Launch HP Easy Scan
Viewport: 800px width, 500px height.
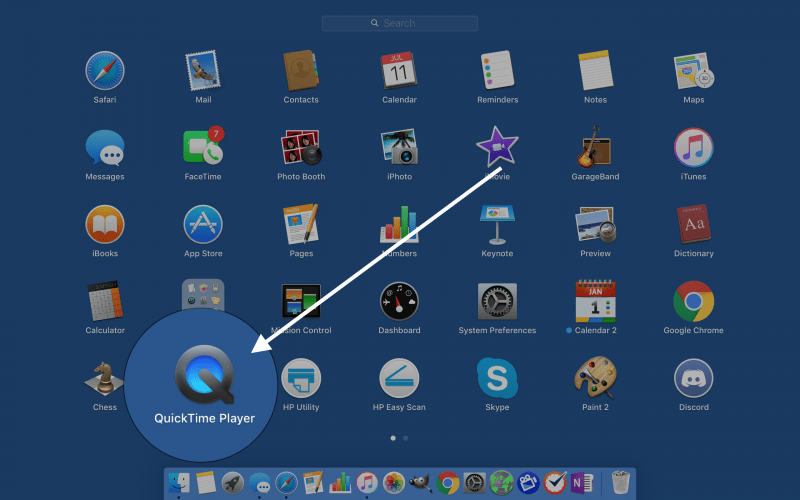click(399, 378)
